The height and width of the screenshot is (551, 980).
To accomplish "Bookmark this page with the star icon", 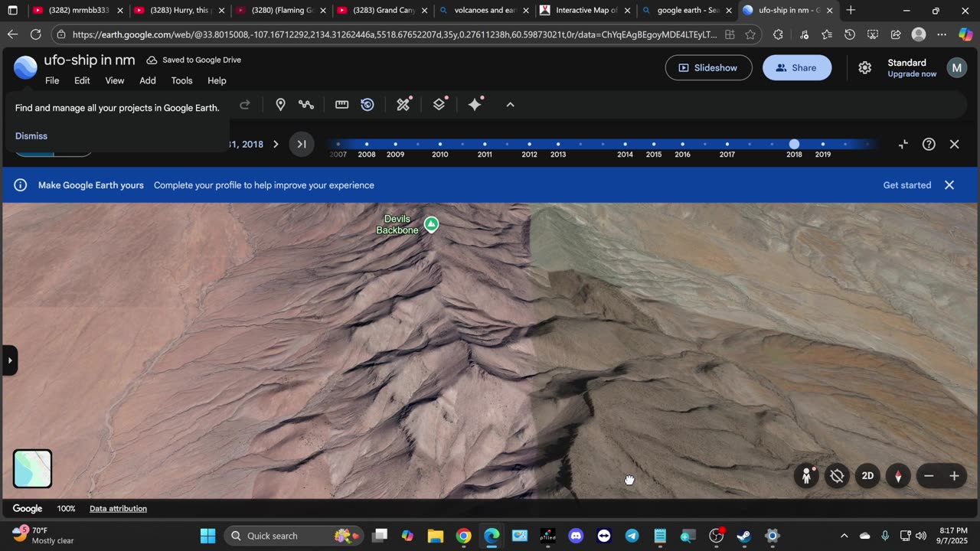I will pos(750,34).
